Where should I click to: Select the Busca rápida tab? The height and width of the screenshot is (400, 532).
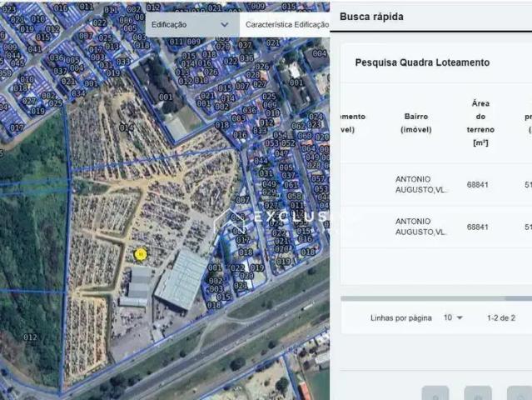(372, 15)
